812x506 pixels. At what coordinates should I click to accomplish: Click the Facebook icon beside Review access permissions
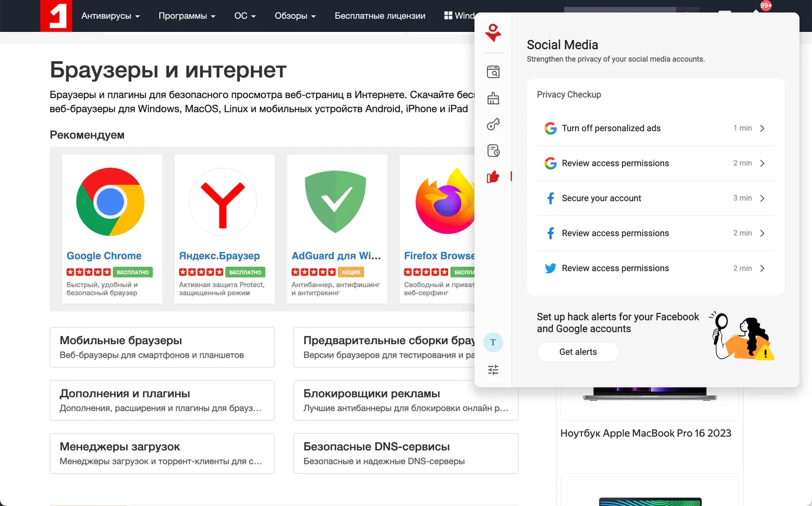click(551, 233)
